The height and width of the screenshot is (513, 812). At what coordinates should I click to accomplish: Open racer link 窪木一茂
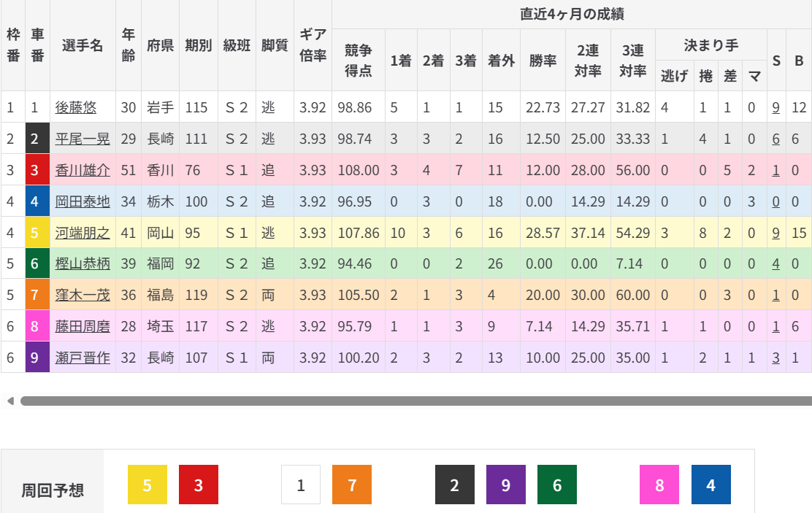click(x=83, y=295)
